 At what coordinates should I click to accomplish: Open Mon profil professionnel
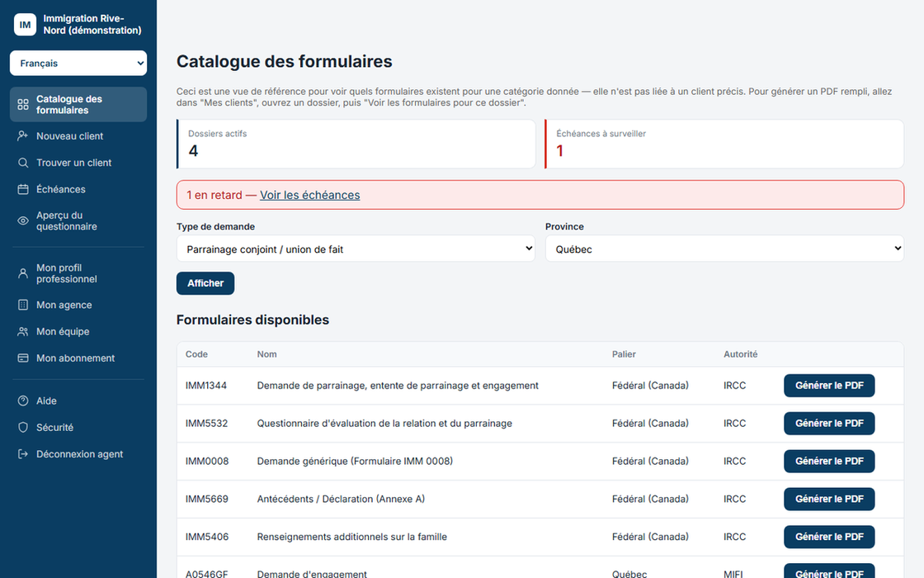click(x=78, y=273)
